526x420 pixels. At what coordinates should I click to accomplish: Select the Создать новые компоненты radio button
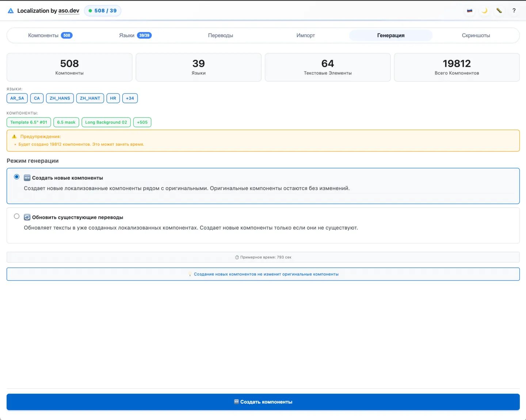pos(17,177)
